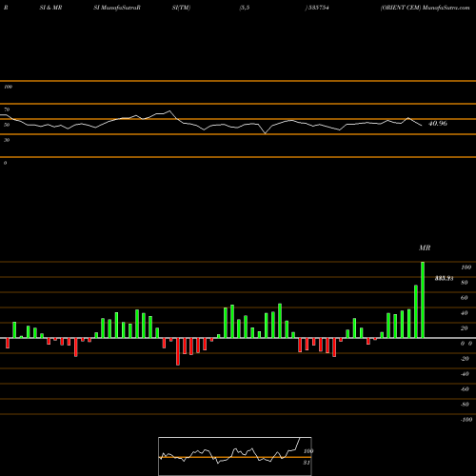The image size is (476, 476).
Task: Click the tallest green bar at the far right
Action: [x=423, y=300]
